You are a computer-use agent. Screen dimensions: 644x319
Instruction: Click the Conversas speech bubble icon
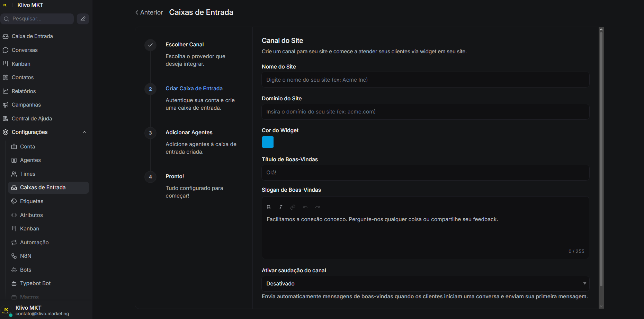(6, 50)
